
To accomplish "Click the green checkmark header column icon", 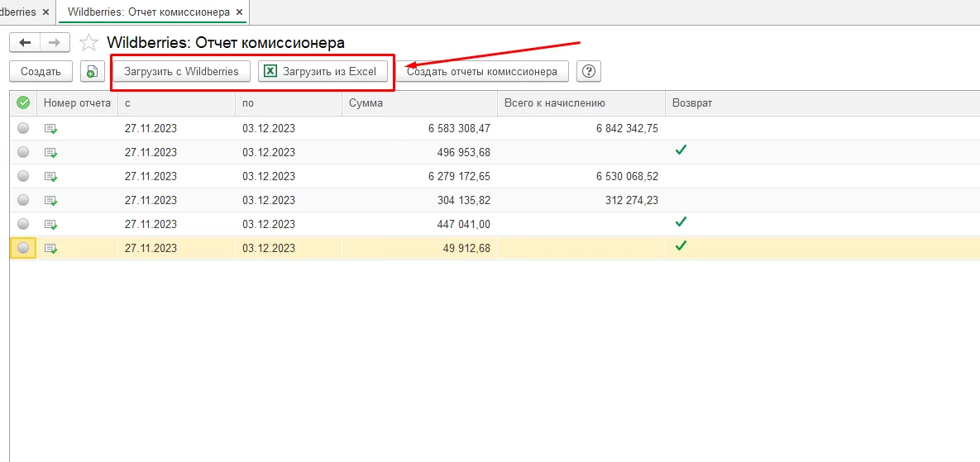I will click(23, 103).
